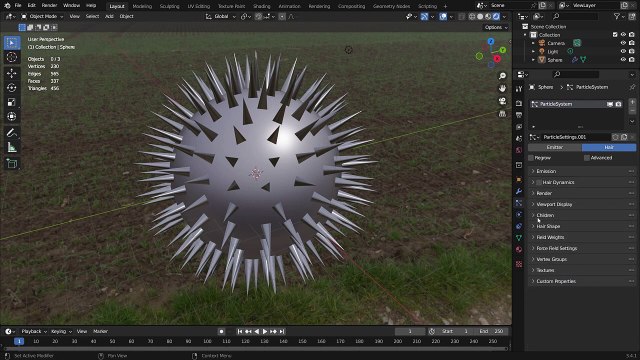The width and height of the screenshot is (640, 360).
Task: Open the Object Data properties tab icon
Action: click(x=519, y=238)
